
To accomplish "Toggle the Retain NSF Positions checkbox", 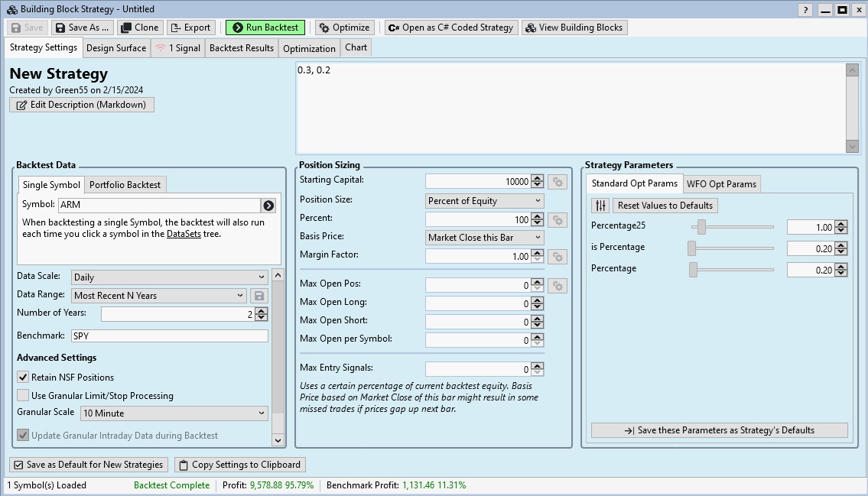I will pos(23,378).
